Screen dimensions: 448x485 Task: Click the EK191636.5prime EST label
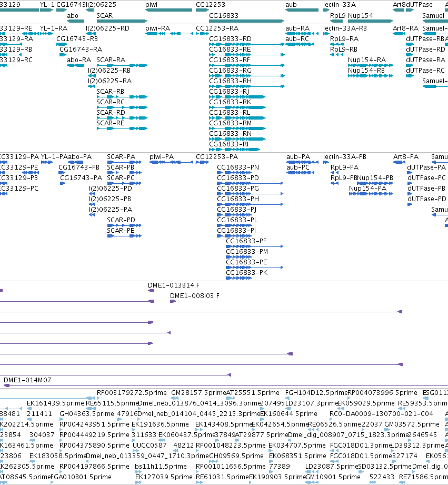coord(160,424)
